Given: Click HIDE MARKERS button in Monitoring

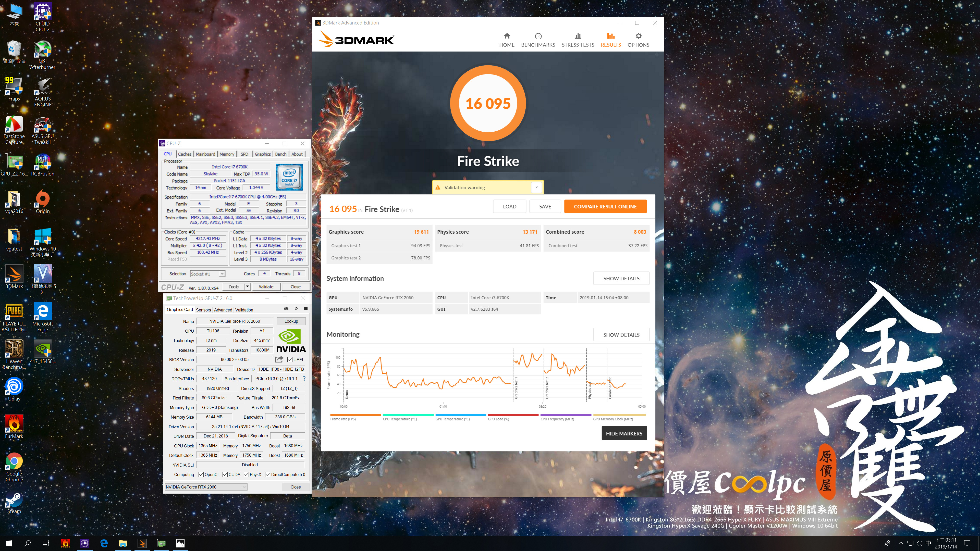Looking at the screenshot, I should [x=624, y=433].
